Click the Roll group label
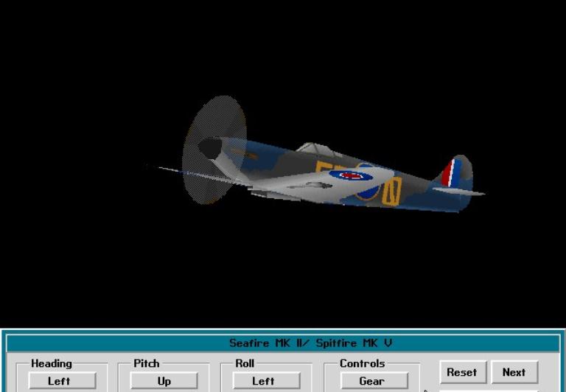 tap(244, 363)
